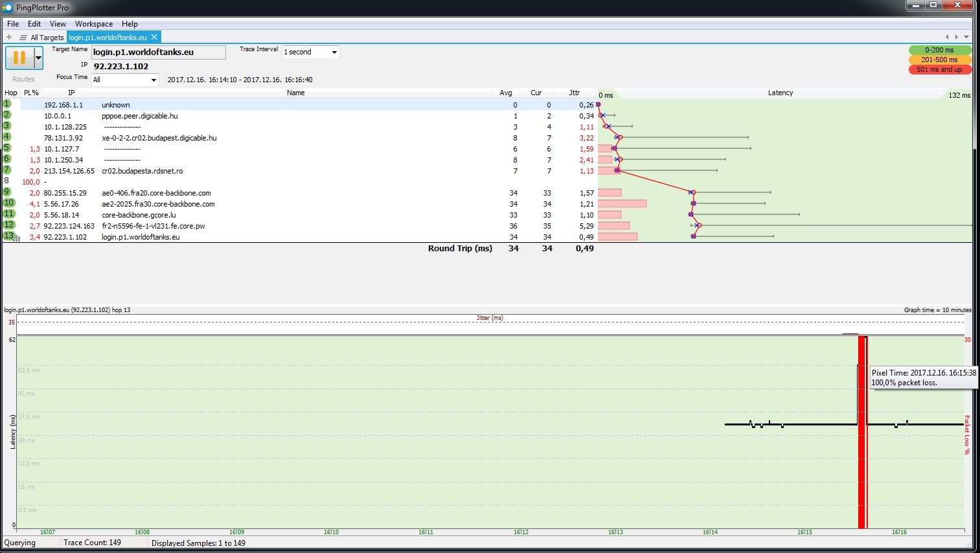Open the tab overflow dropdown arrow
Screen dimensions: 980x553
[x=966, y=37]
